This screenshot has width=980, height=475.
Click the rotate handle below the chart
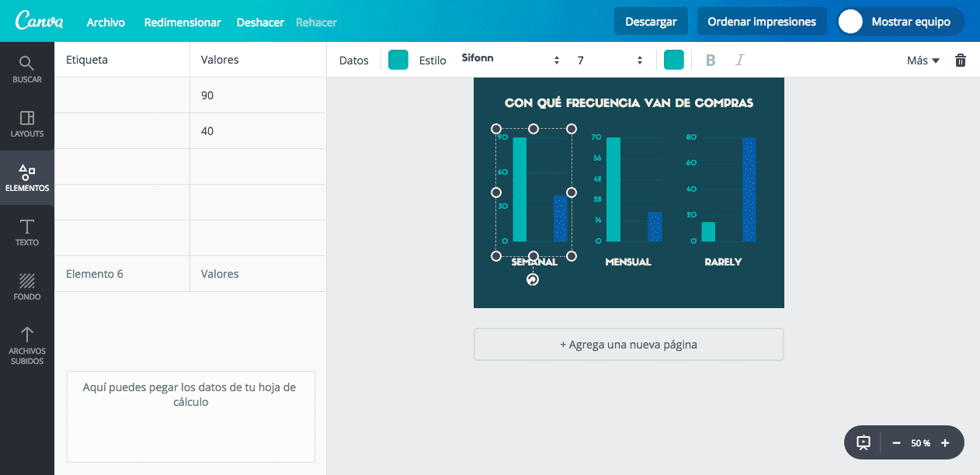(533, 279)
